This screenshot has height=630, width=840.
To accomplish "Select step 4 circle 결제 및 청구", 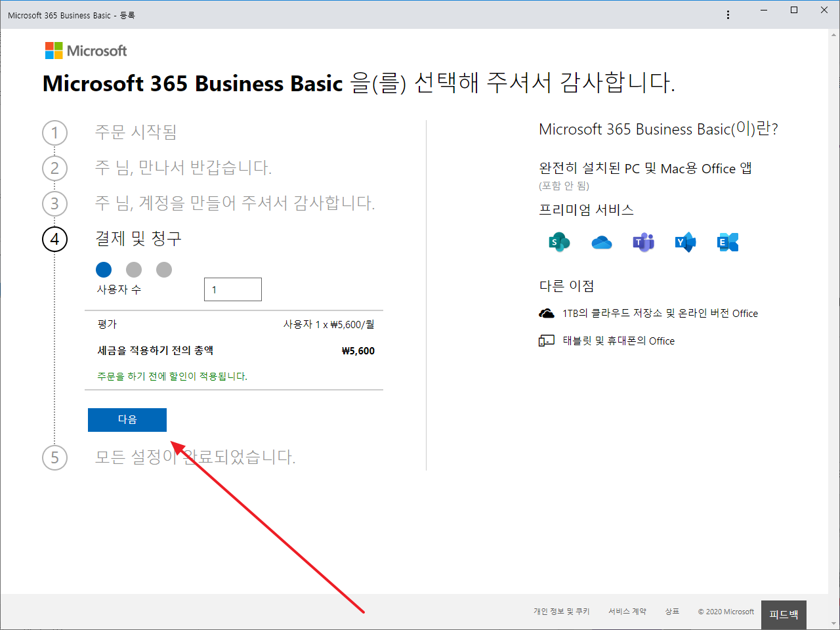I will pos(55,239).
